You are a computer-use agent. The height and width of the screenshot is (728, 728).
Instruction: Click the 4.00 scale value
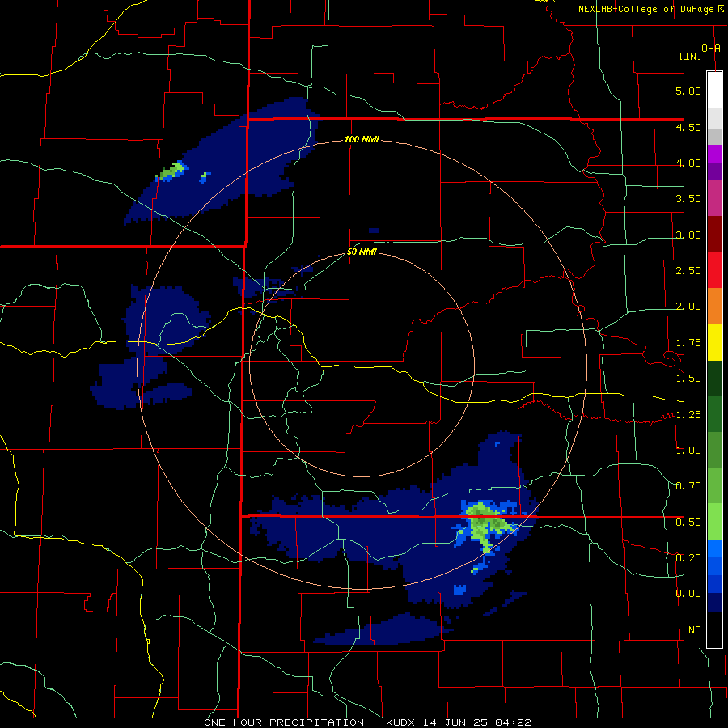pos(688,163)
